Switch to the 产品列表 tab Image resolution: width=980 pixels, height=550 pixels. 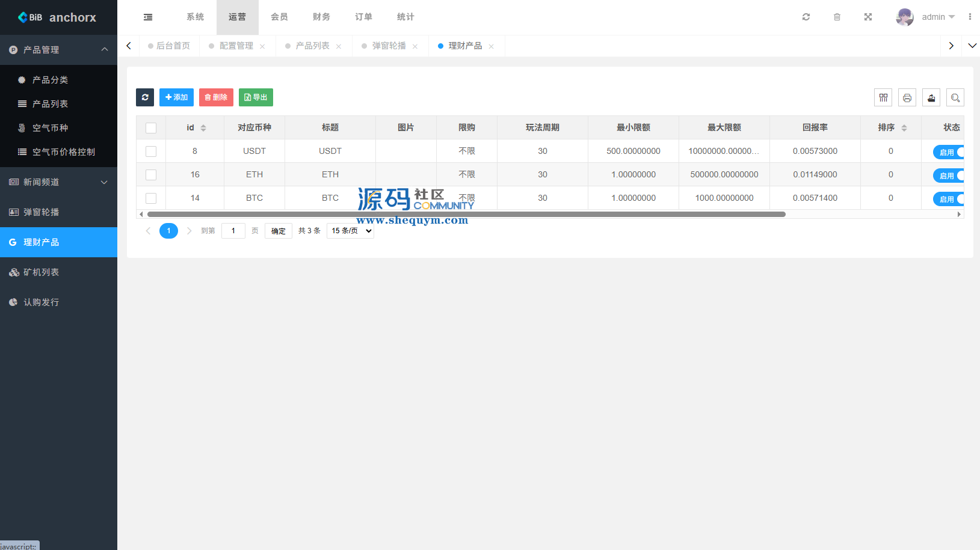[312, 46]
